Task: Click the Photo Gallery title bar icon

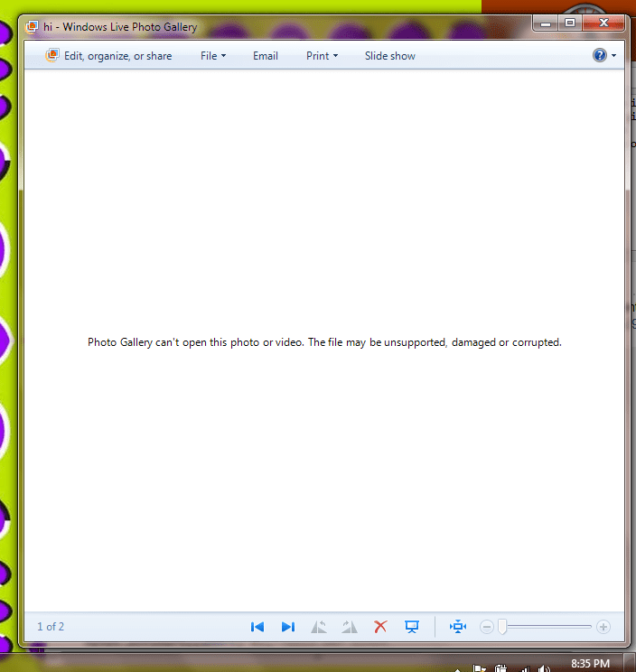Action: coord(32,27)
